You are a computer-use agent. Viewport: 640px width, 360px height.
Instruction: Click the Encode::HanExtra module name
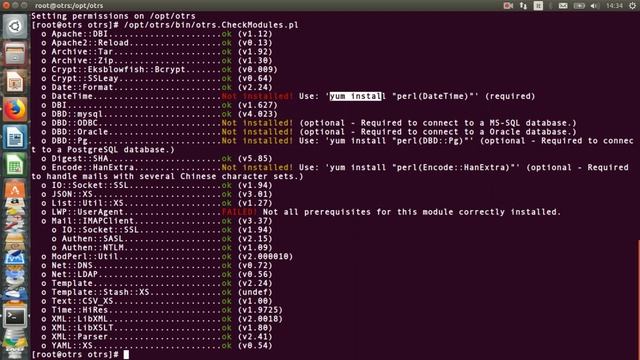pyautogui.click(x=93, y=167)
